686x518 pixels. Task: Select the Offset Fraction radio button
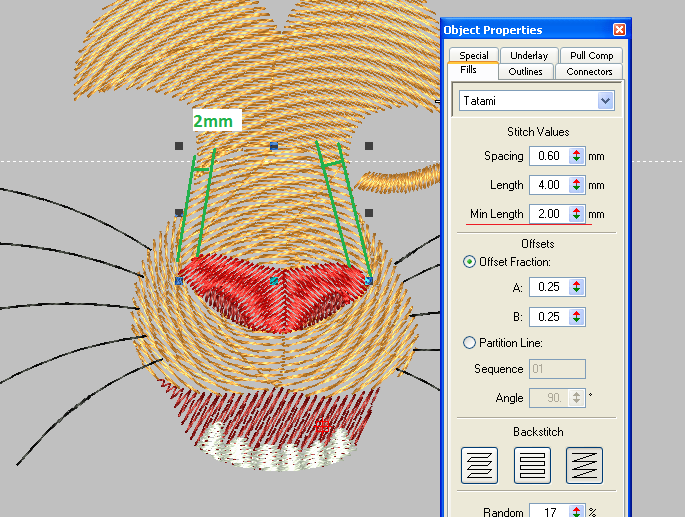pyautogui.click(x=469, y=262)
